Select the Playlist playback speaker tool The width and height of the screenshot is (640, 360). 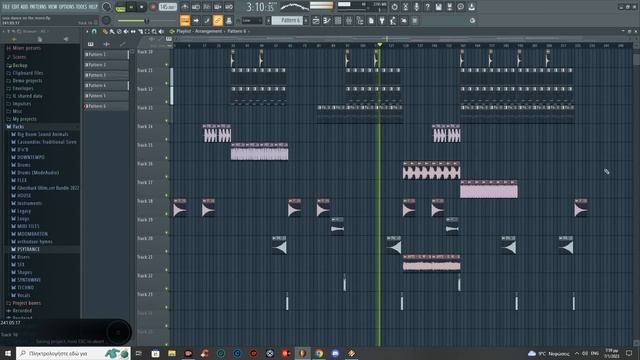161,31
